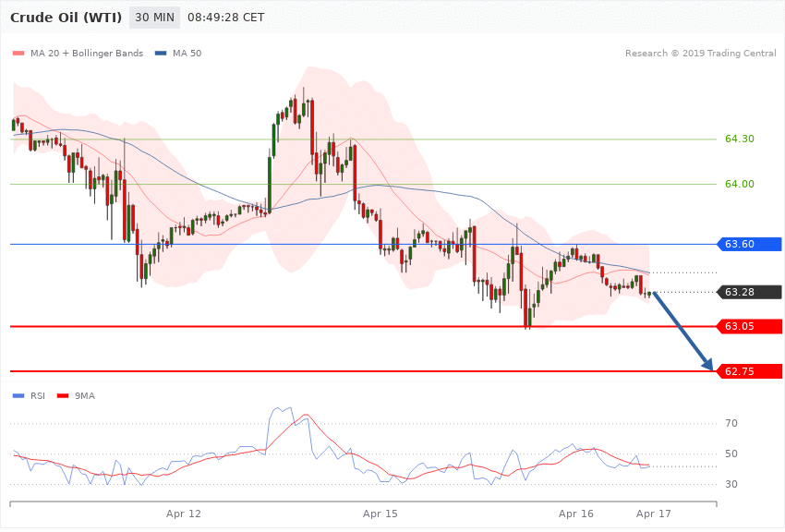Viewport: 785px width, 532px height.
Task: Click the blue RSI legend swatch
Action: click(18, 396)
